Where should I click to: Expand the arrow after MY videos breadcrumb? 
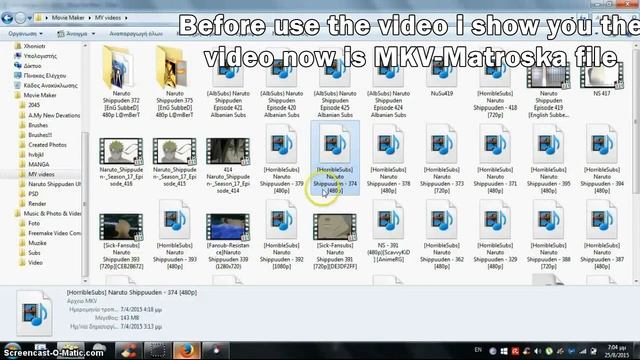point(126,18)
